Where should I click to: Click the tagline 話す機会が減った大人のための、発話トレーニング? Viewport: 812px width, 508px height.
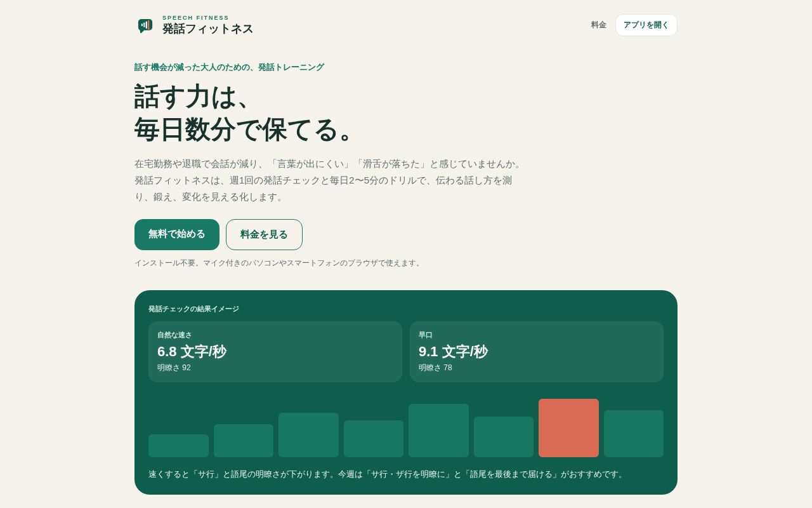(229, 67)
